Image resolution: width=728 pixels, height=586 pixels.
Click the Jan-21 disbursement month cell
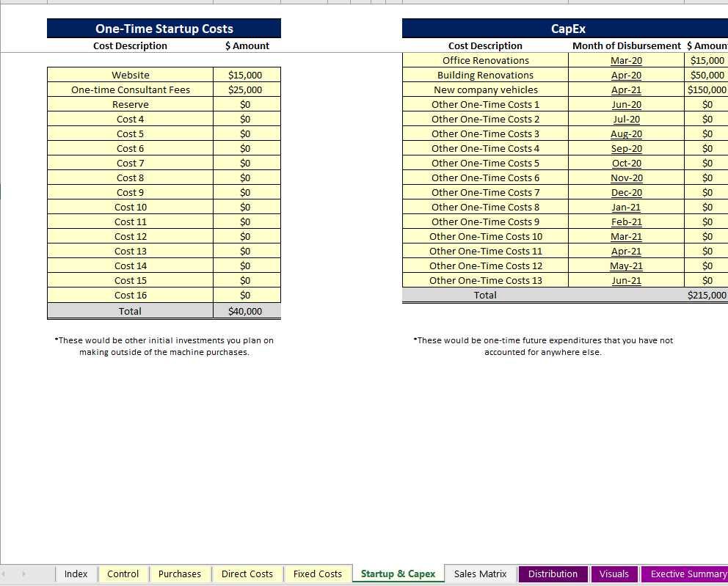626,207
